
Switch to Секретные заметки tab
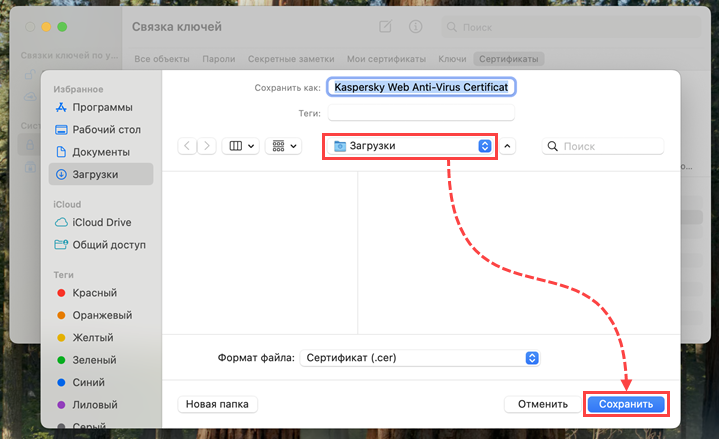tap(291, 59)
